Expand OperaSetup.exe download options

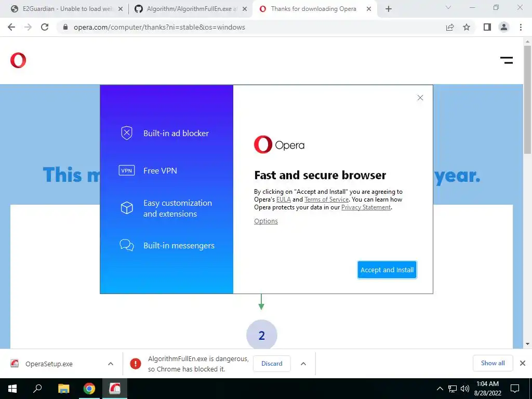pyautogui.click(x=111, y=364)
